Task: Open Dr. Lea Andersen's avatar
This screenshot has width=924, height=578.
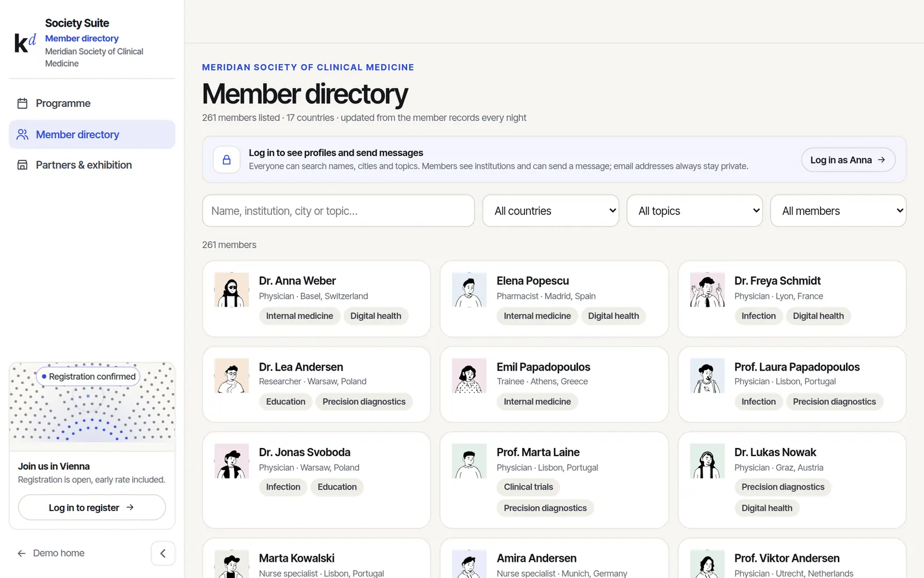Action: point(232,376)
